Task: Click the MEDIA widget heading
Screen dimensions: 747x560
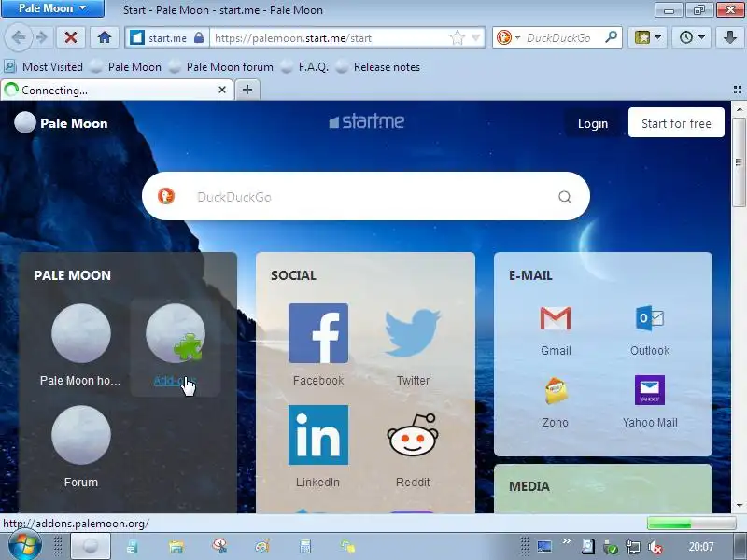Action: click(529, 486)
